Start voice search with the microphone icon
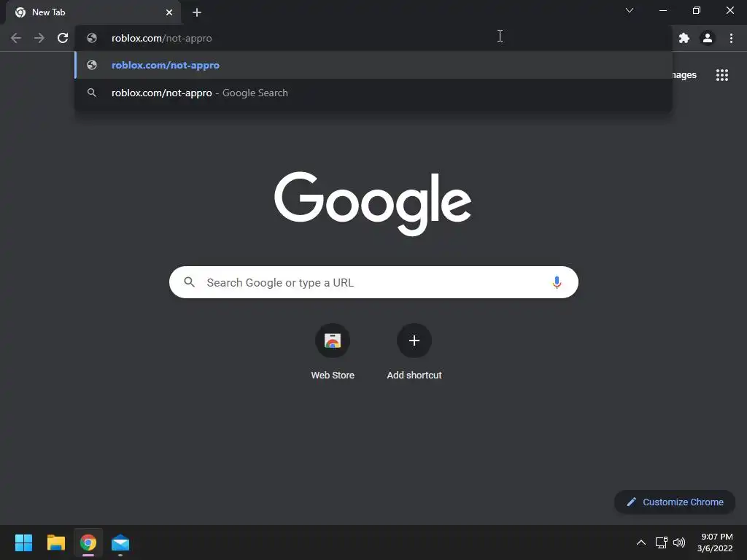 coord(557,282)
